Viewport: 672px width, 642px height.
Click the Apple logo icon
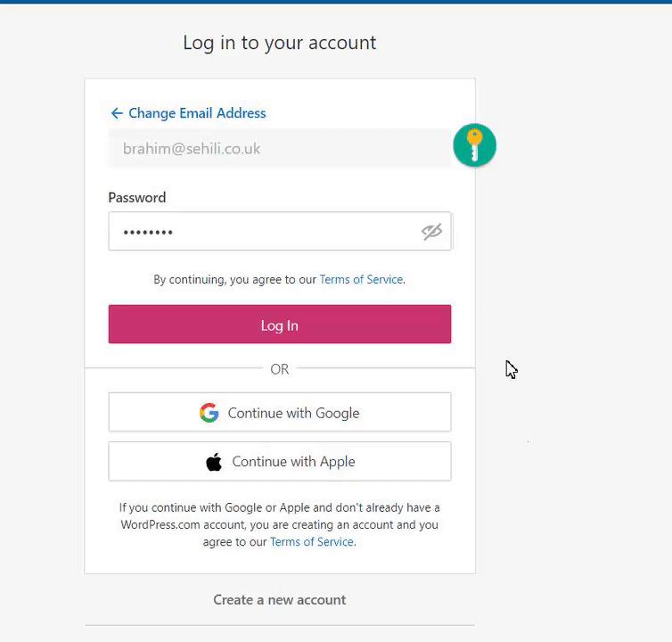[x=214, y=462]
